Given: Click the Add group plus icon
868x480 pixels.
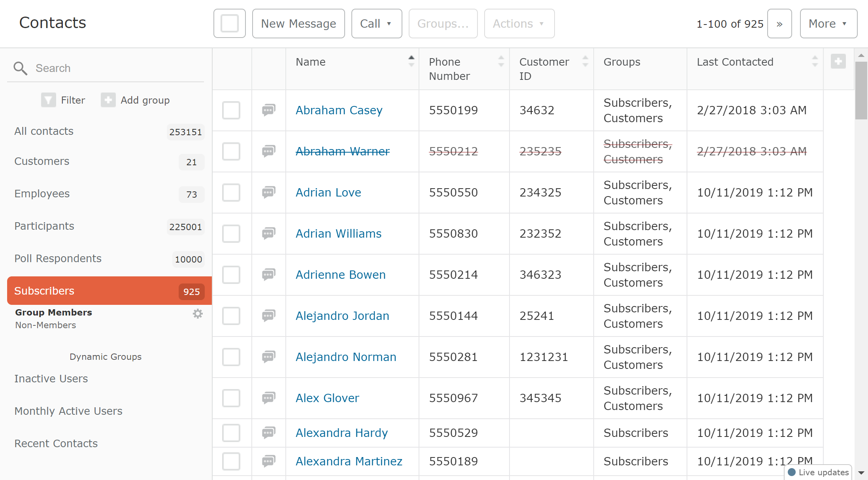Looking at the screenshot, I should 108,100.
